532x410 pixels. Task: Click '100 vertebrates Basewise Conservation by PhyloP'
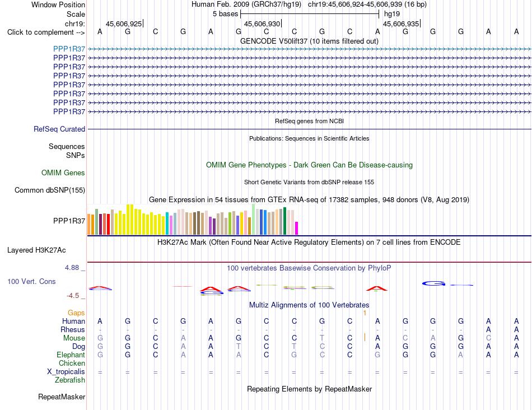click(x=309, y=268)
